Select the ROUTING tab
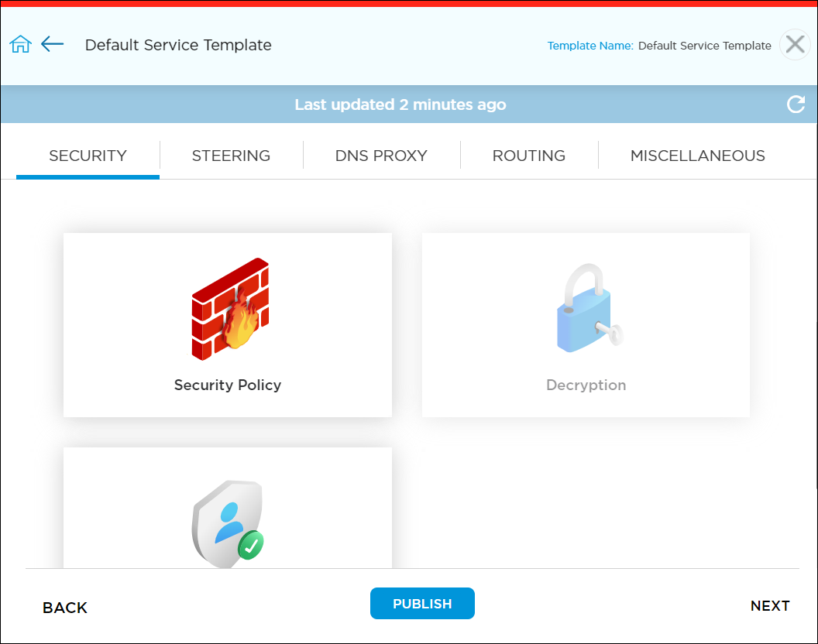This screenshot has width=818, height=644. [x=528, y=156]
